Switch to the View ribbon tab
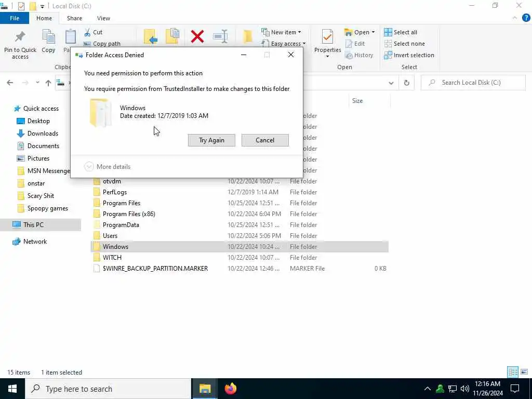Screen dimensions: 532x399 (x=103, y=18)
